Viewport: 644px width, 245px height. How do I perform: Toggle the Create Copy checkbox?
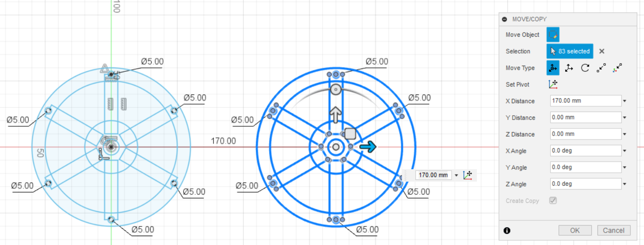click(553, 200)
